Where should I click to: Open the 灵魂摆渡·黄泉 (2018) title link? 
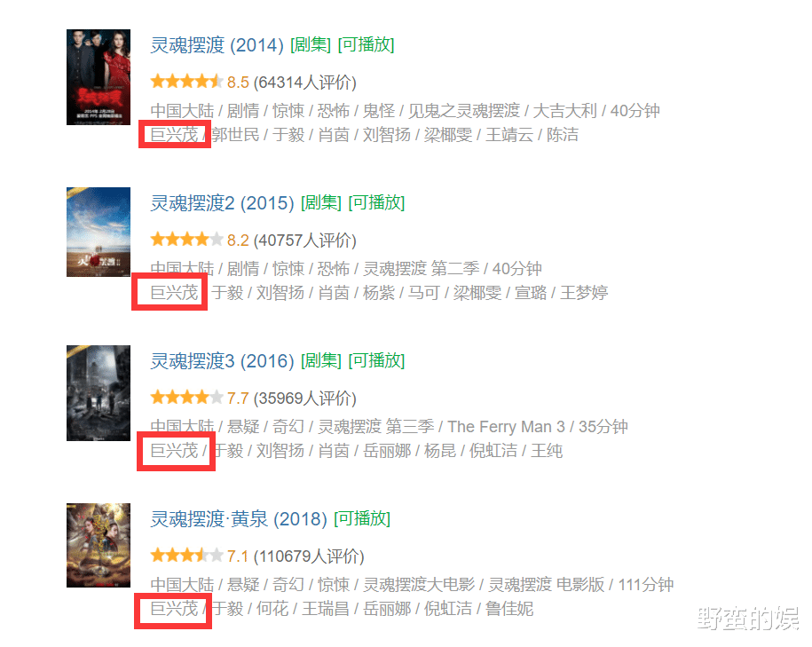click(239, 519)
